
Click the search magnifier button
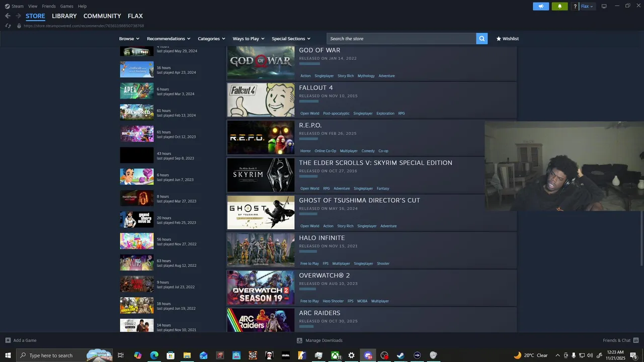pos(482,39)
